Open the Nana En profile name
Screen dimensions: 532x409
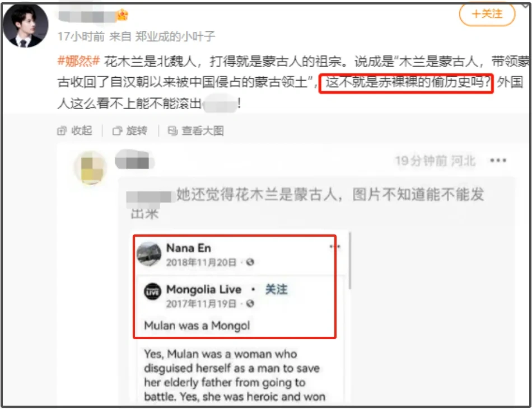tap(188, 248)
